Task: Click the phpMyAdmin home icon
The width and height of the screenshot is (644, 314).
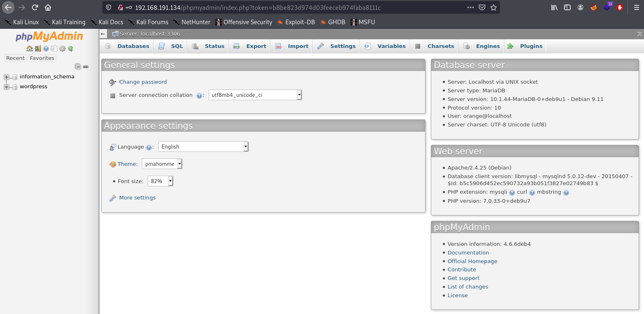Action: point(30,48)
